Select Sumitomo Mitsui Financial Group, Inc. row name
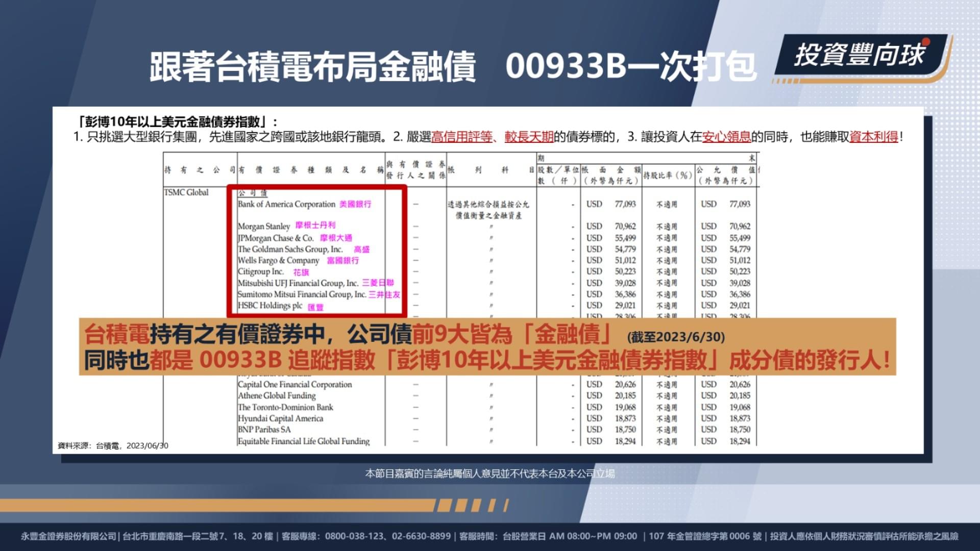The image size is (980, 551). [x=302, y=294]
